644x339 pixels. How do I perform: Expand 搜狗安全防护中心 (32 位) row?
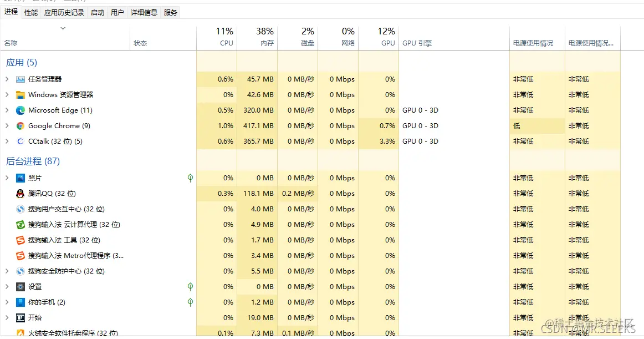[x=7, y=271]
